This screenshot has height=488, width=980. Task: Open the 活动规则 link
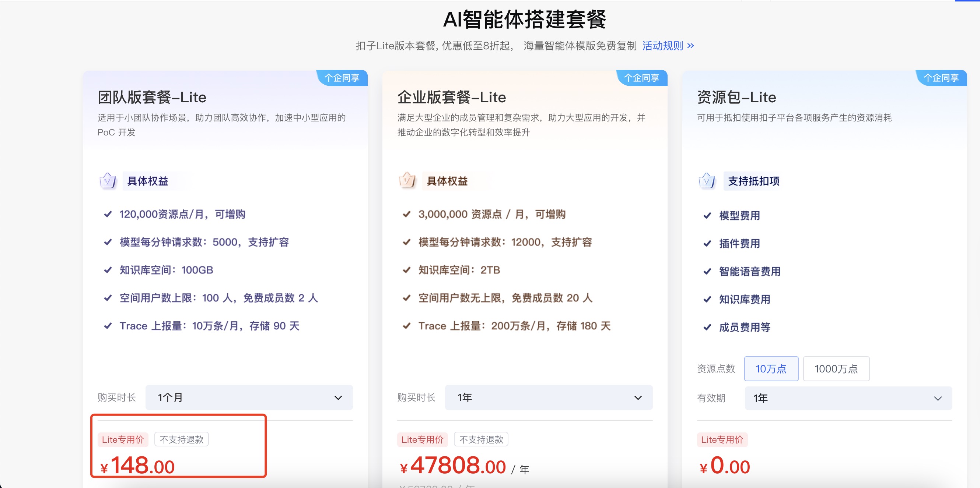click(x=663, y=46)
